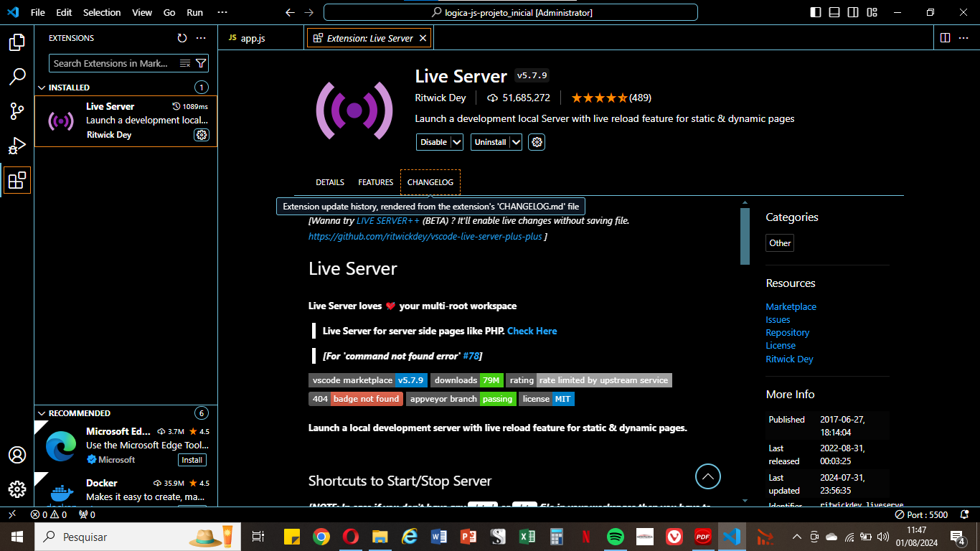Stop Live Server on Port 5500

(x=922, y=514)
